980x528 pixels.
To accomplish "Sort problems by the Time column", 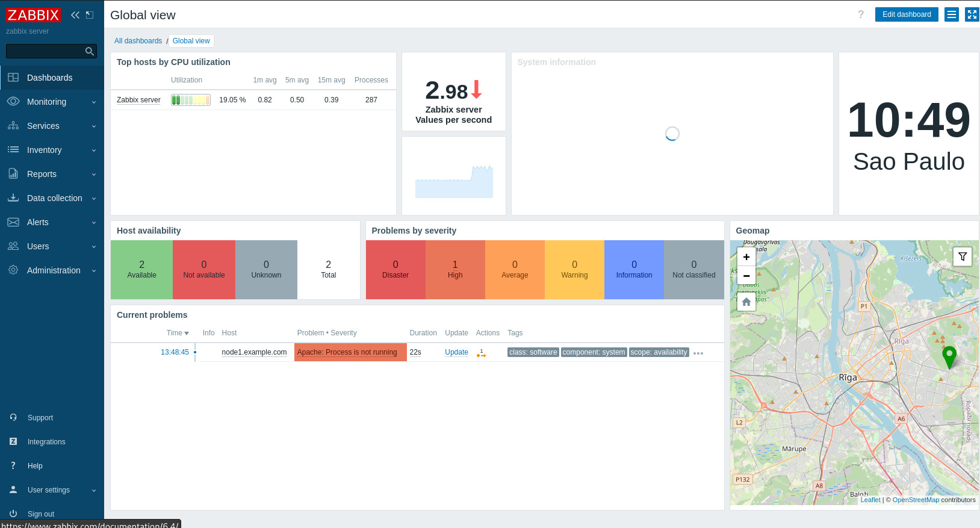I will coord(178,333).
